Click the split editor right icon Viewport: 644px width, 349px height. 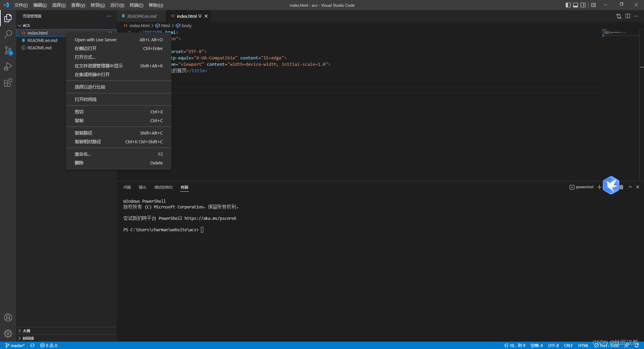tap(628, 16)
